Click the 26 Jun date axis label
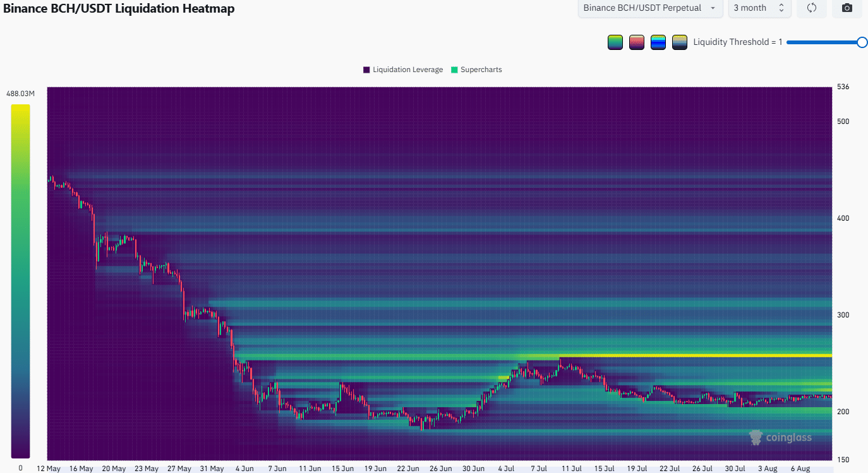This screenshot has width=868, height=473. pos(441,469)
